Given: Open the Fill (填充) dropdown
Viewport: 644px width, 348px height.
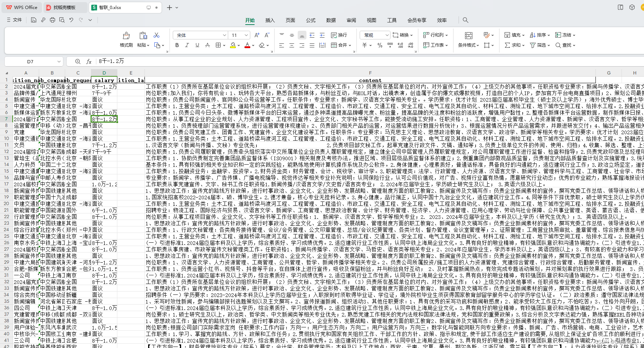Looking at the screenshot, I should coord(514,35).
